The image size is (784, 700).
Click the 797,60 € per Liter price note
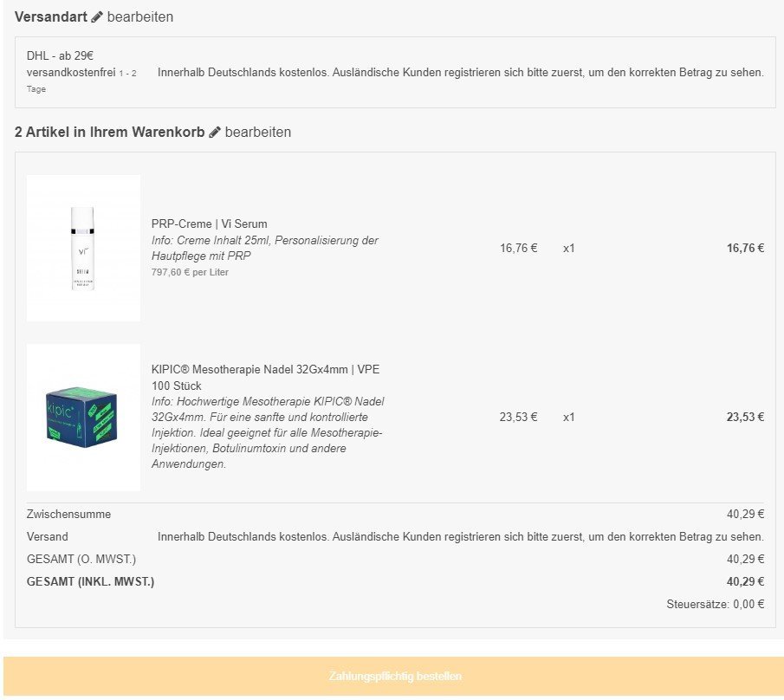tap(190, 272)
